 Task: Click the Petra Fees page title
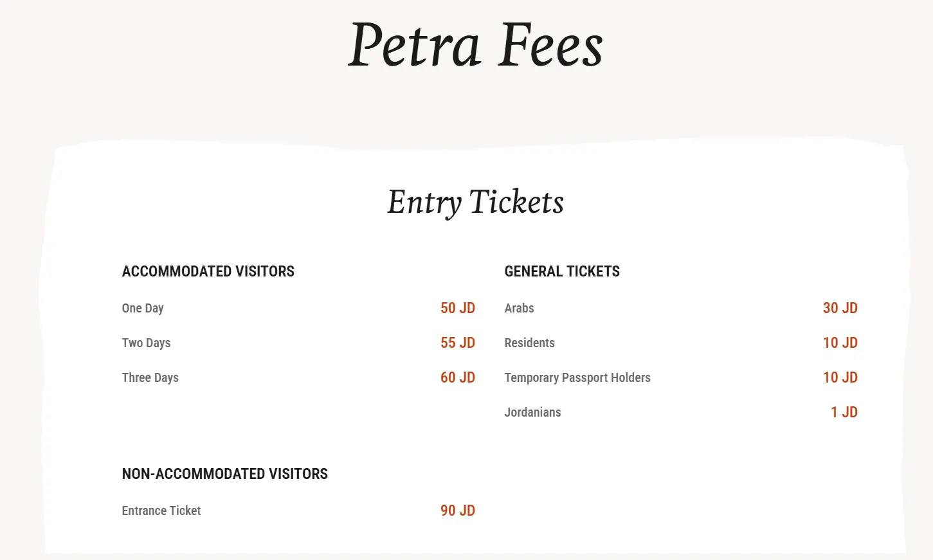pyautogui.click(x=475, y=45)
